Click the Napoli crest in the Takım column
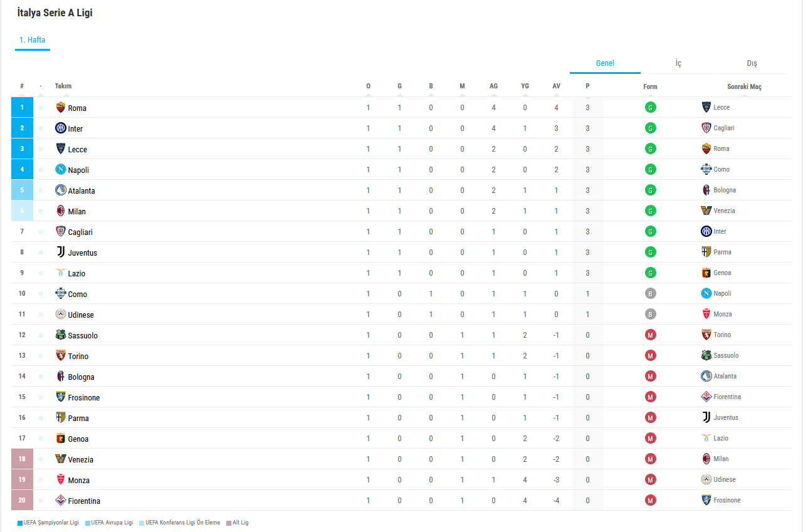 point(61,169)
